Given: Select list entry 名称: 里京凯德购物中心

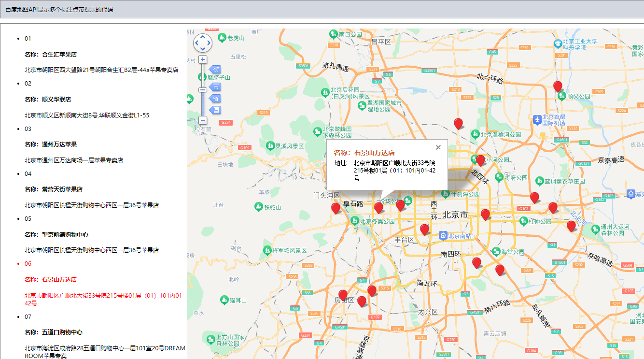Looking at the screenshot, I should coord(56,235).
